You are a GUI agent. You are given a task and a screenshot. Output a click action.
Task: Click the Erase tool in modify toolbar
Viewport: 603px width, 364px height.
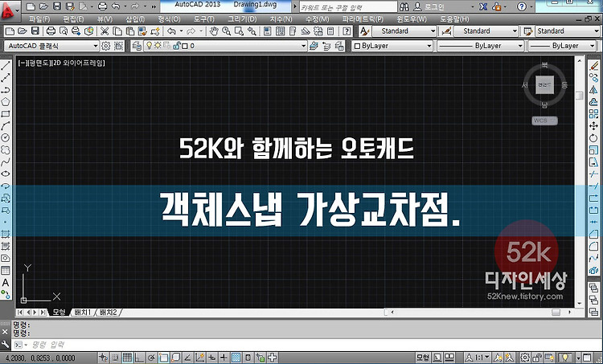[594, 66]
